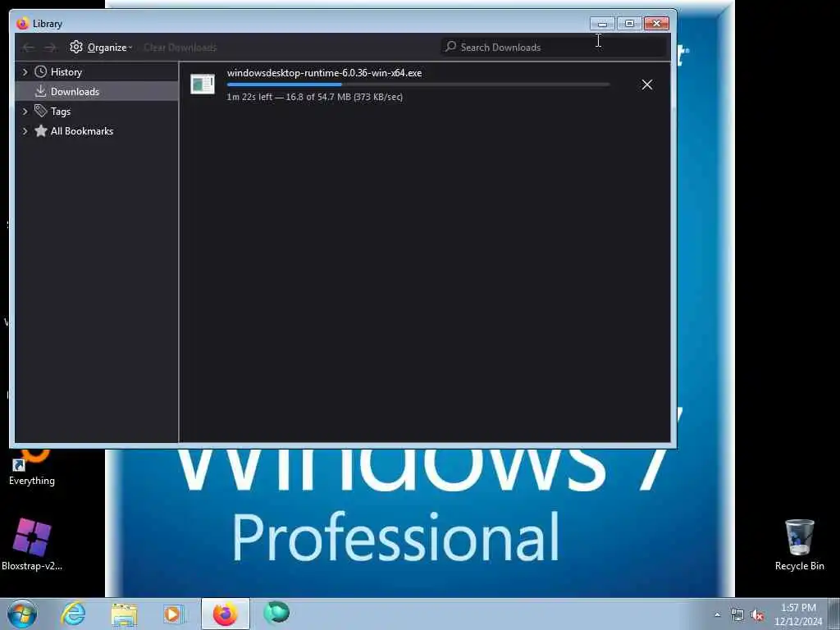Open Windows Media Player from the taskbar
This screenshot has width=840, height=630.
pyautogui.click(x=173, y=614)
